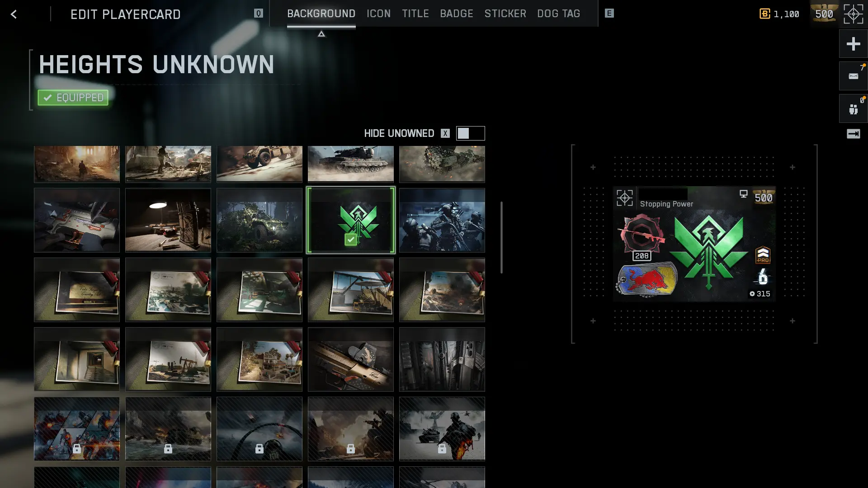Click the X key next to Hide Unowned
Screen dimensions: 868x488
(445, 133)
